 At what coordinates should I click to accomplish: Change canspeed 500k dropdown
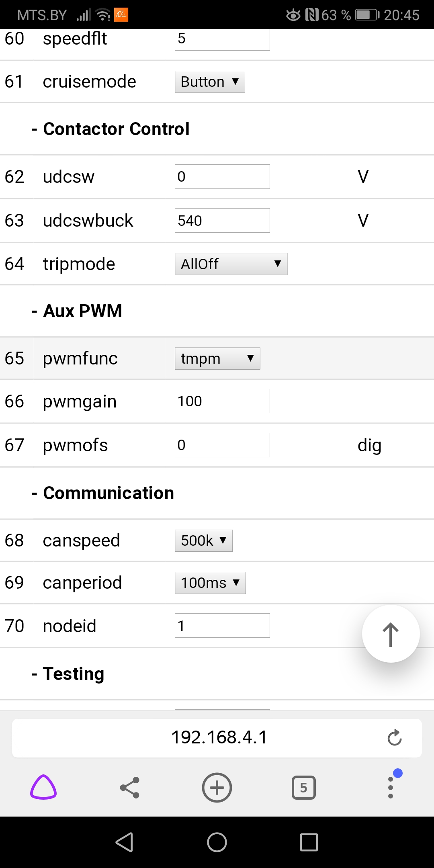coord(204,540)
